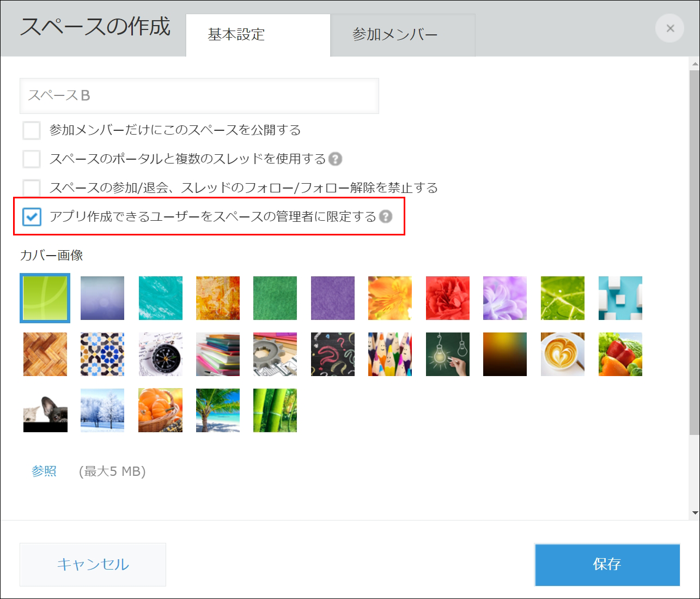Viewport: 700px width, 599px height.
Task: Enable publishing the space to members only
Action: pyautogui.click(x=31, y=130)
